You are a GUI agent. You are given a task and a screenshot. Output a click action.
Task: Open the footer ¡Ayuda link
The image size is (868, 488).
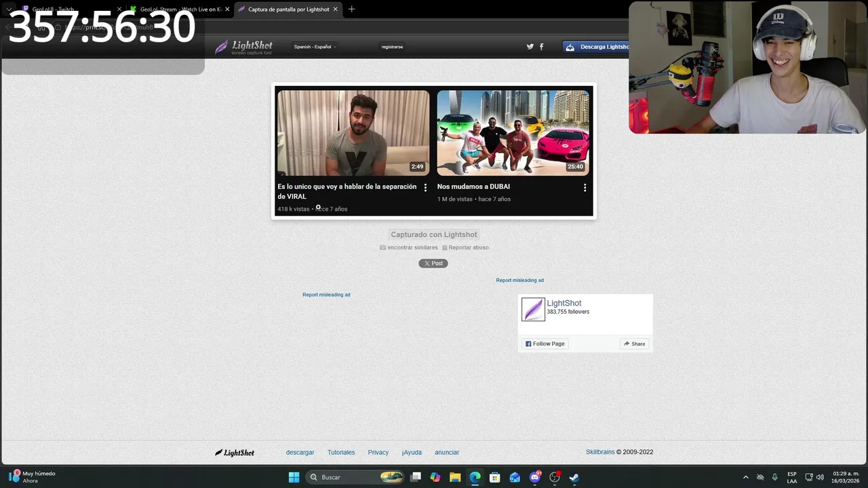[x=412, y=452]
